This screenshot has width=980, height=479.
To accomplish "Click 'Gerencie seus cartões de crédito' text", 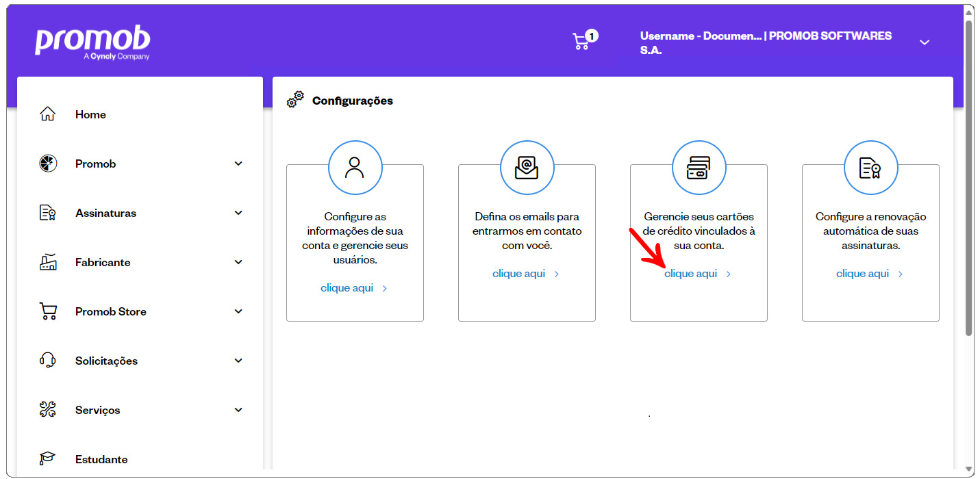I will point(699,231).
